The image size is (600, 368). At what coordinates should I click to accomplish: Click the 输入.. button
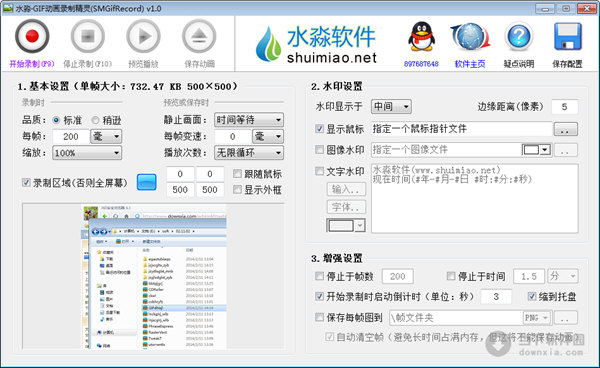[x=346, y=189]
